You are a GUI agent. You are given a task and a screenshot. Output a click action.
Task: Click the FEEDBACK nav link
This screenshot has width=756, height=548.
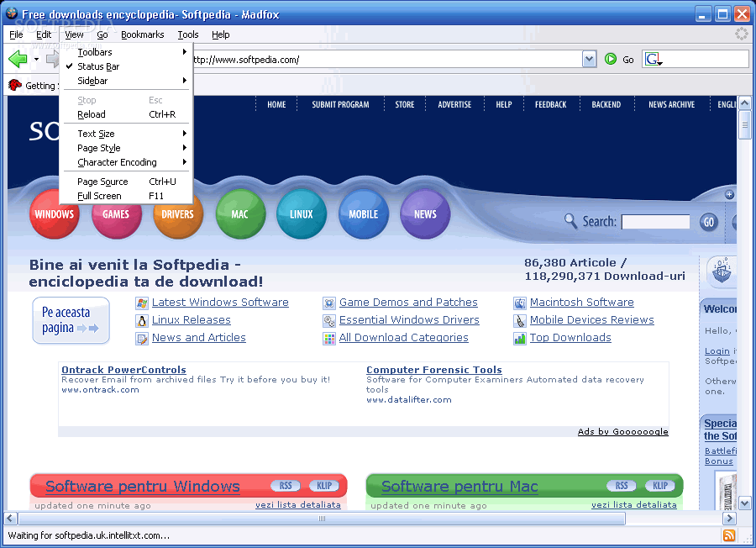coord(550,104)
